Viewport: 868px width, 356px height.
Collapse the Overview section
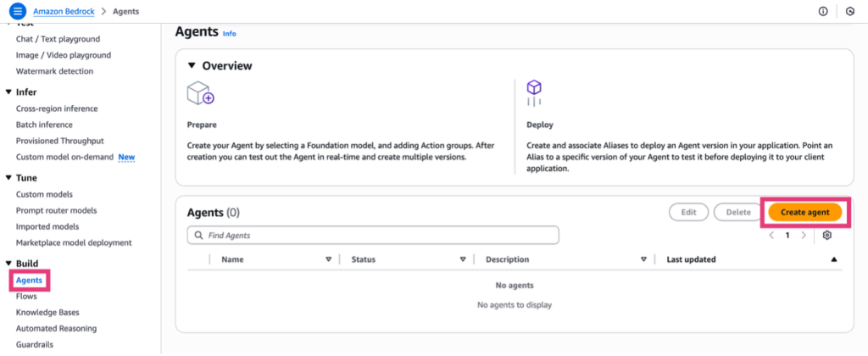click(192, 65)
